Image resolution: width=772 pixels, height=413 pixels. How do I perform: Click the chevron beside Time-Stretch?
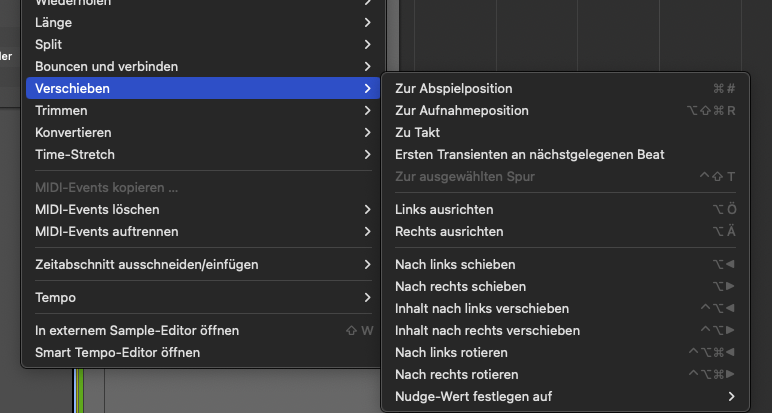point(367,155)
